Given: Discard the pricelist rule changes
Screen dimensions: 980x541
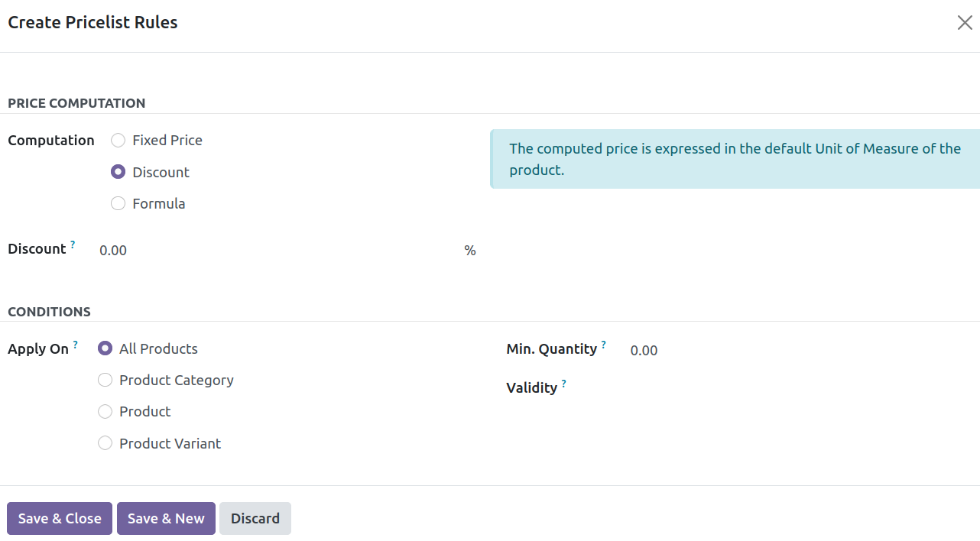Looking at the screenshot, I should [x=255, y=518].
